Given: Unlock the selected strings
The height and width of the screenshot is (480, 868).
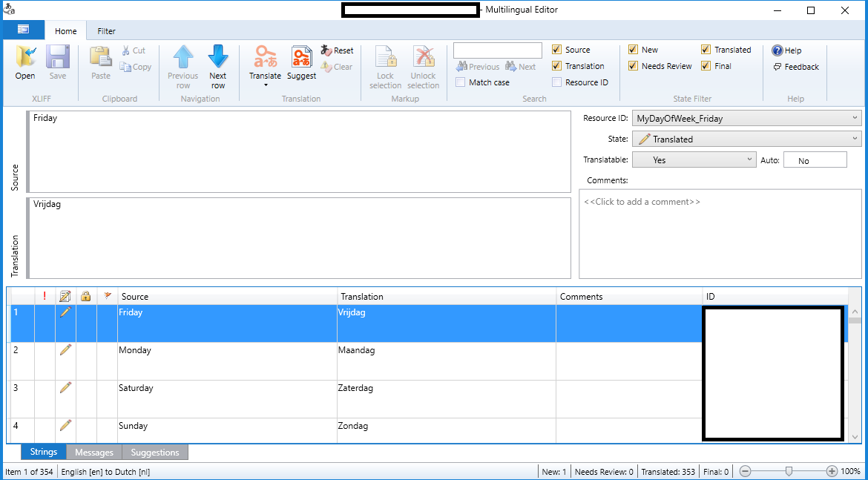Looking at the screenshot, I should (x=424, y=65).
